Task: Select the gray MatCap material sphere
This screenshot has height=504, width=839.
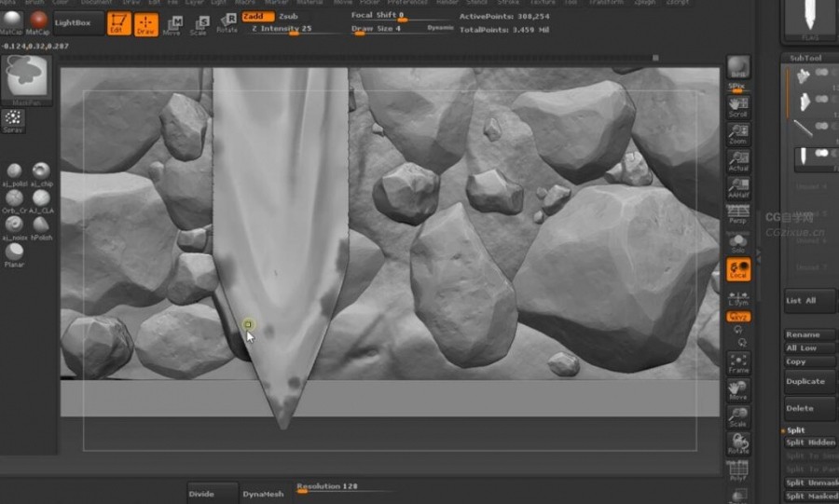Action: pyautogui.click(x=11, y=22)
